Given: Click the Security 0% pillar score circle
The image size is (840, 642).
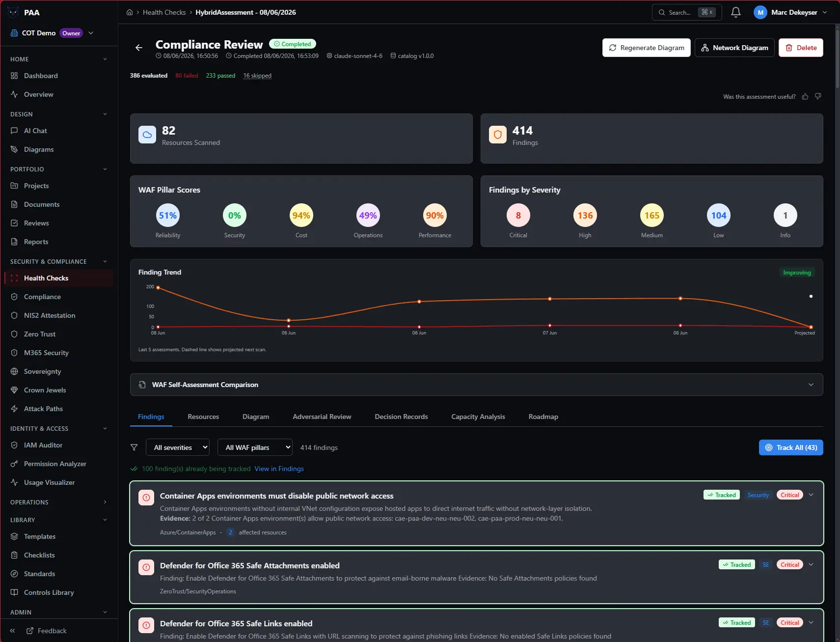Looking at the screenshot, I should click(235, 215).
